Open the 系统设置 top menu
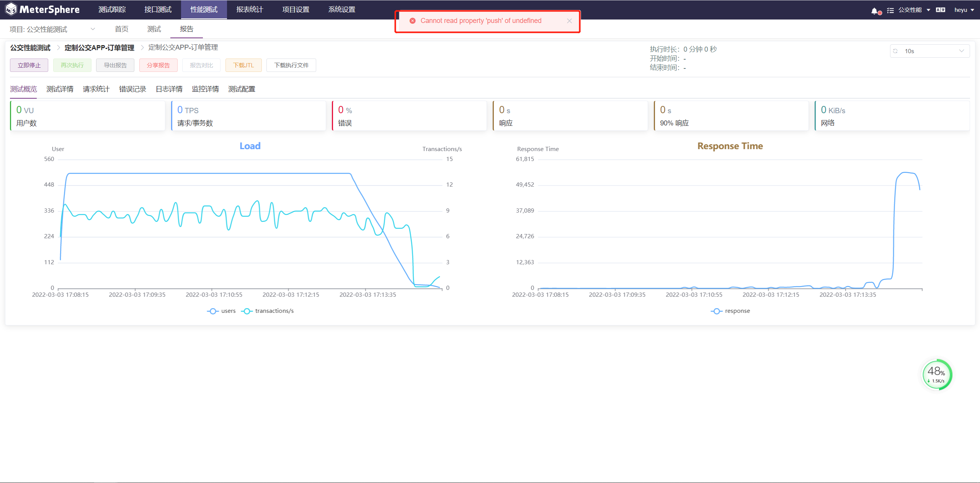The image size is (980, 483). click(x=341, y=10)
